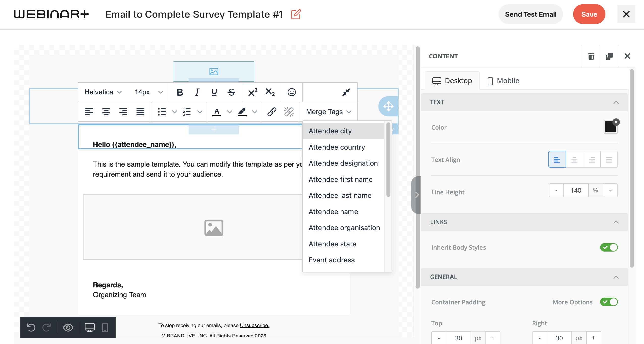
Task: Click the Line Height value field
Action: (576, 190)
